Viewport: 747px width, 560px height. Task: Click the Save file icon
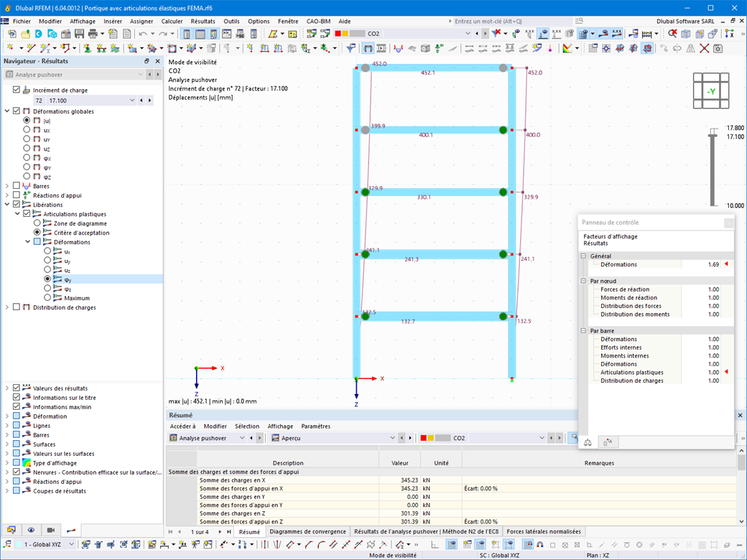[79, 34]
